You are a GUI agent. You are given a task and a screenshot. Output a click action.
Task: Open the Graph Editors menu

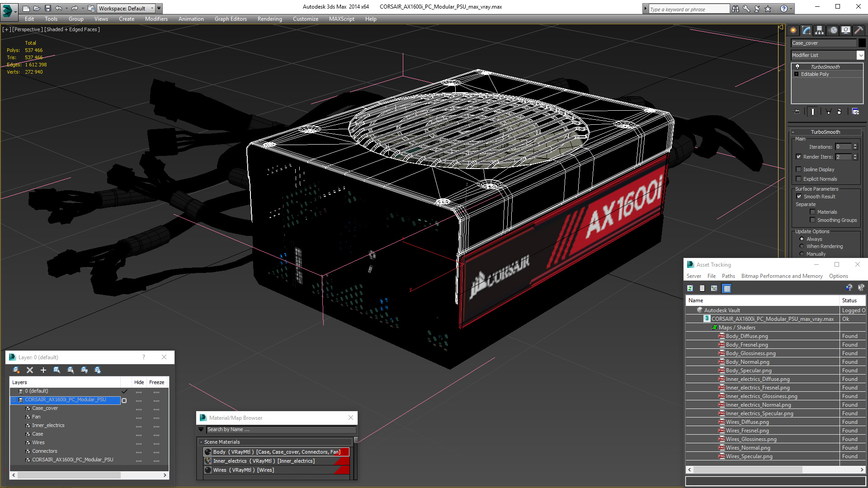(231, 19)
